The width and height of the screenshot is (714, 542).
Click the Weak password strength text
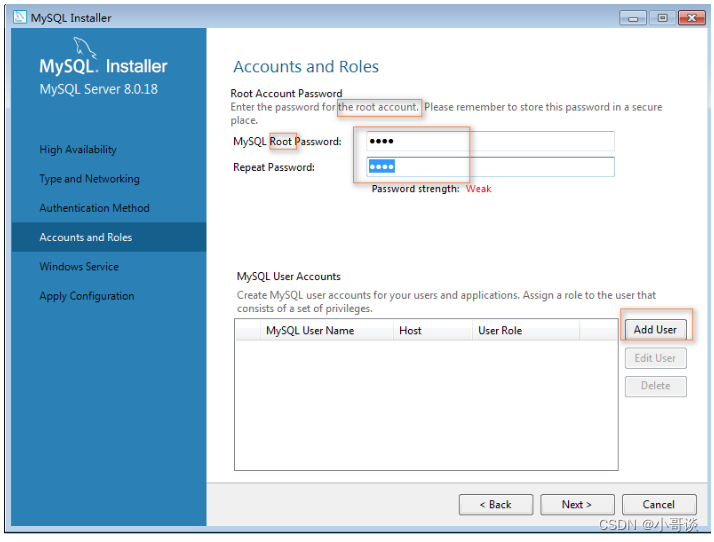pos(478,189)
